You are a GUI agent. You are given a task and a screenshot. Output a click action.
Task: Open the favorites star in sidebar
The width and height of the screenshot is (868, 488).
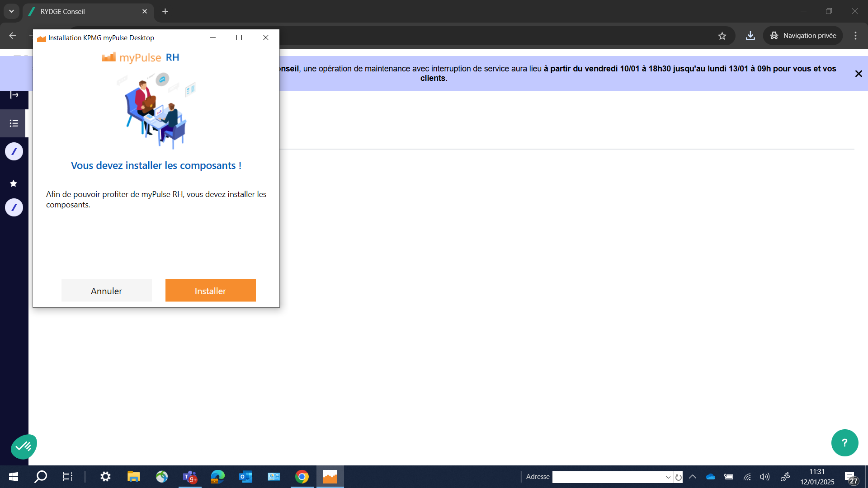14,183
